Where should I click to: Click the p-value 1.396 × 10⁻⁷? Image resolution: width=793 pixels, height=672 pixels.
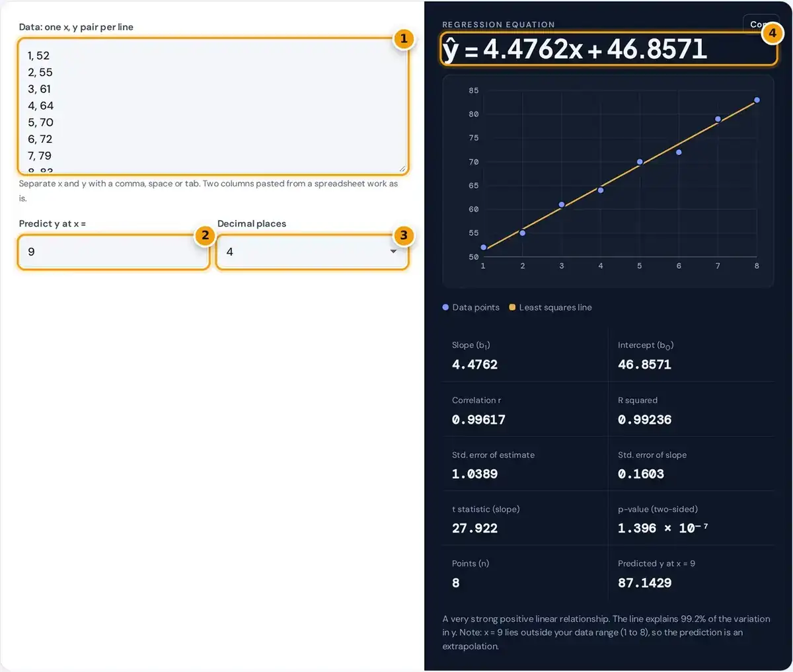tap(663, 528)
